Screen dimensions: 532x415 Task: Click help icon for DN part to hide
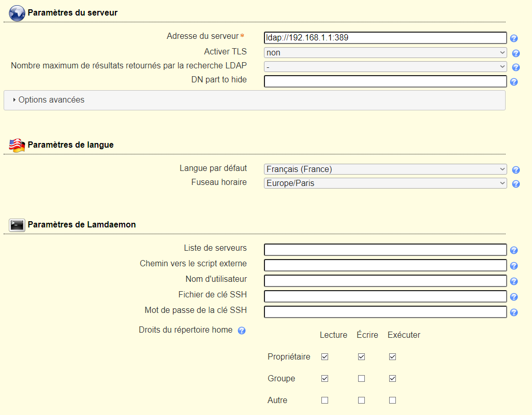(x=514, y=82)
